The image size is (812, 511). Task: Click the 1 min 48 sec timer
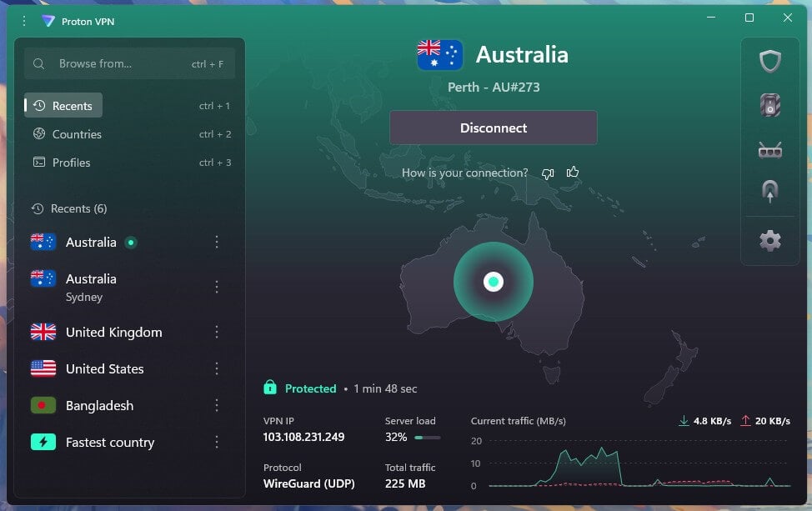[x=385, y=388]
